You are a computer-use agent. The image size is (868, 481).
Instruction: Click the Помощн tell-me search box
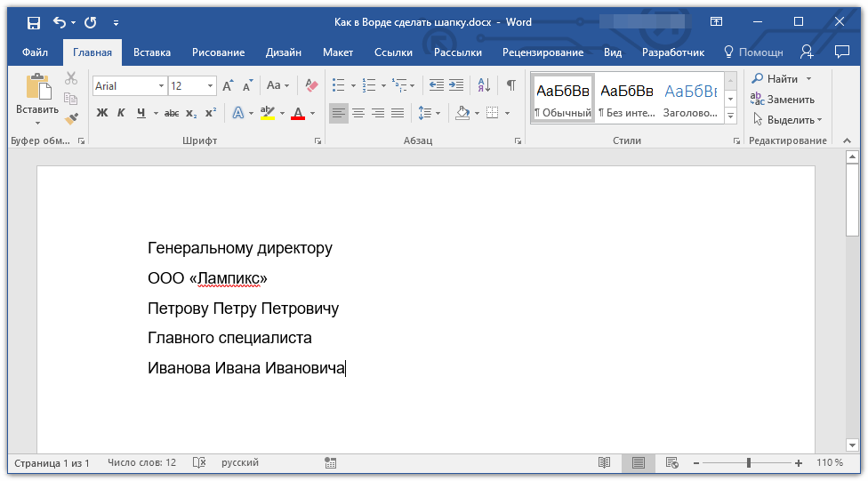(754, 52)
